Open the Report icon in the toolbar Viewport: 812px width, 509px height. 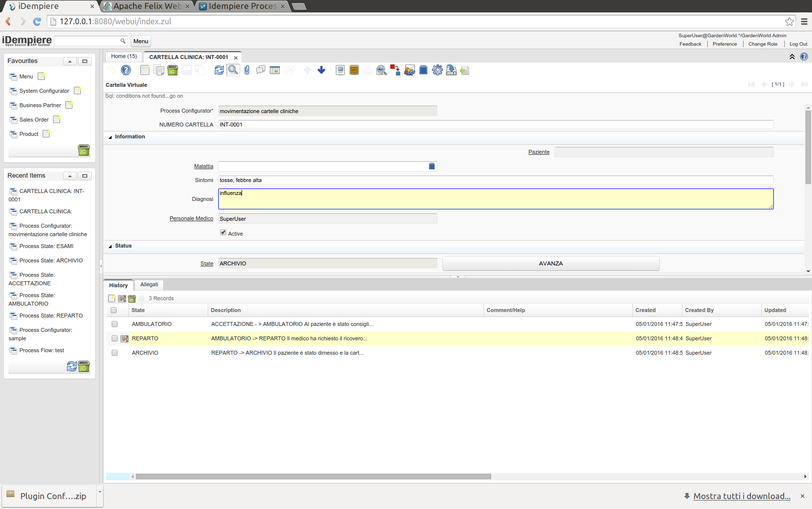coord(340,70)
